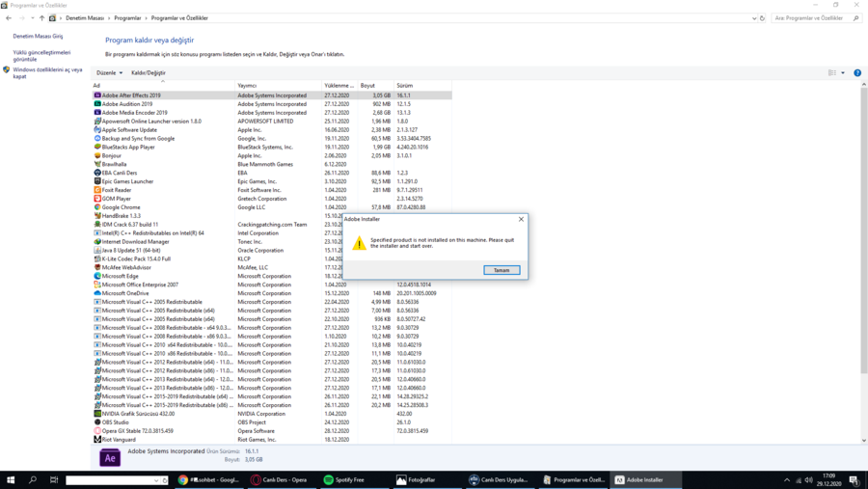
Task: Select the Internet Download Manager icon
Action: 97,241
